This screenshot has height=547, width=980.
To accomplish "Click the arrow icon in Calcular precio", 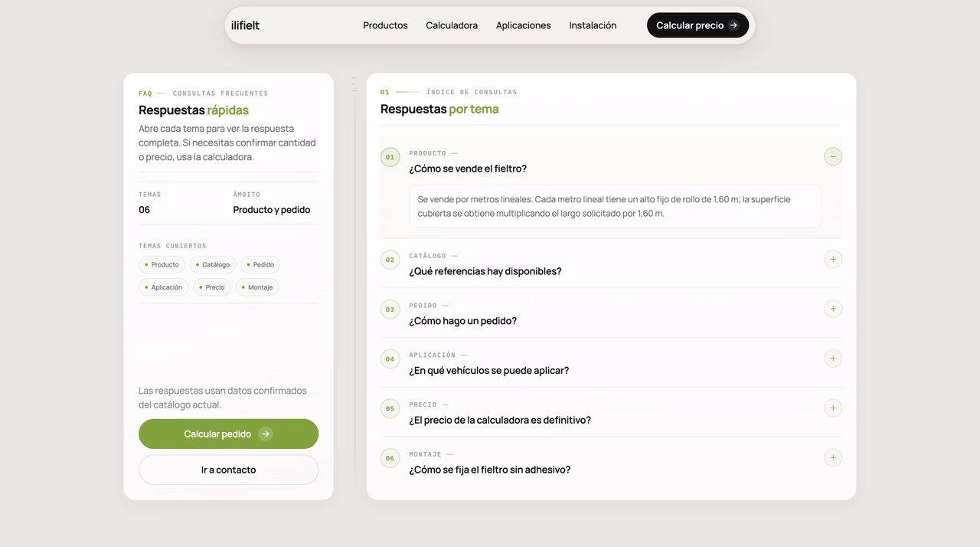I will coord(733,25).
